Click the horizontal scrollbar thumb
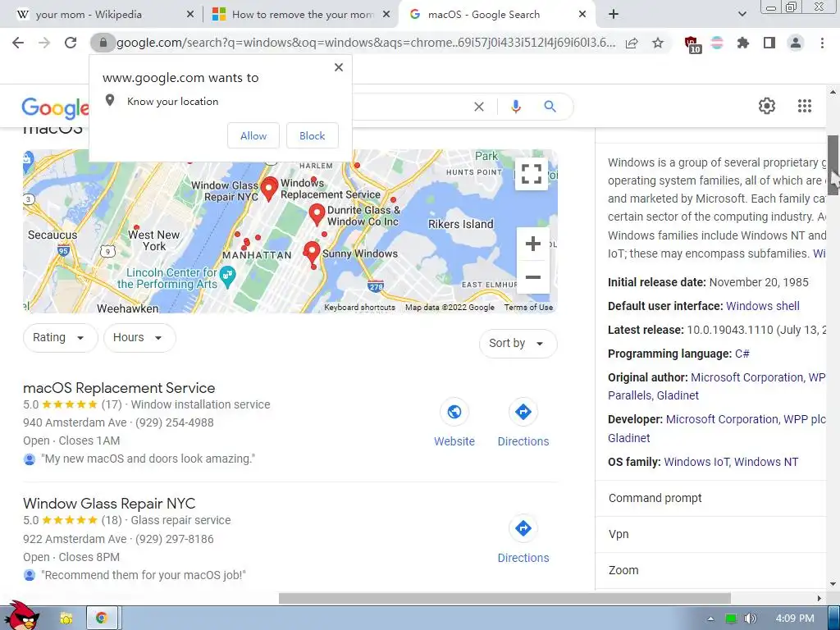This screenshot has width=840, height=630. point(504,598)
